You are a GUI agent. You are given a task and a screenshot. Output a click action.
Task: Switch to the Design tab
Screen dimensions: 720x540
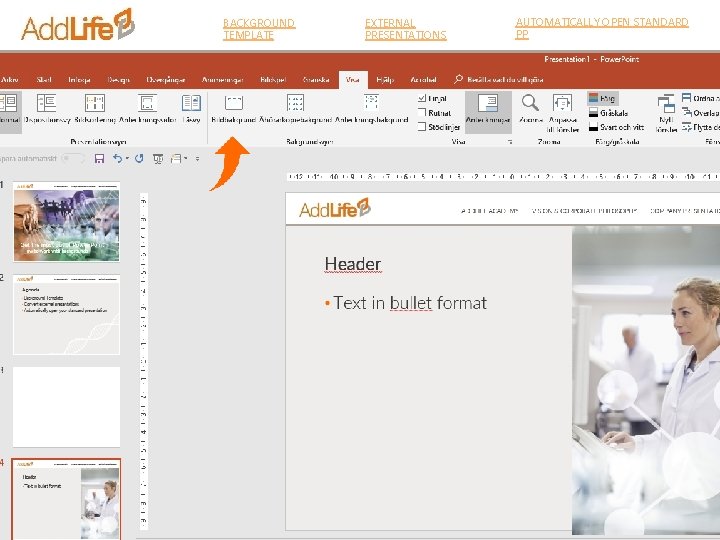(x=118, y=79)
